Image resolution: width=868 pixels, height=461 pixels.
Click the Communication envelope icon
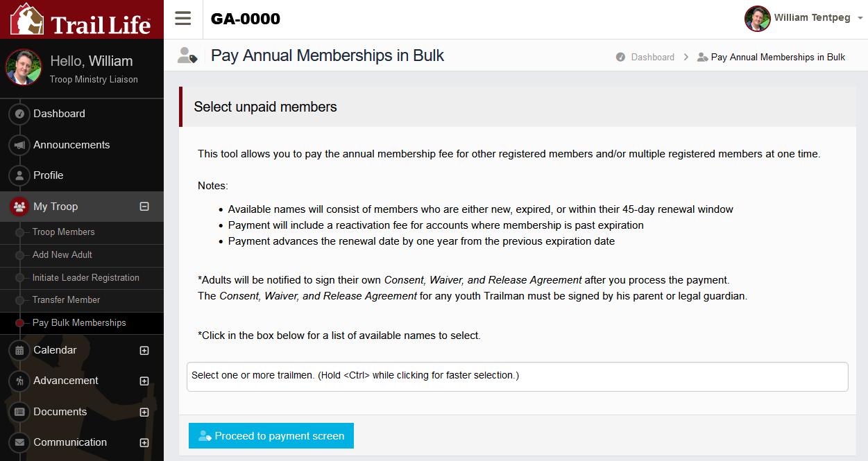(19, 442)
